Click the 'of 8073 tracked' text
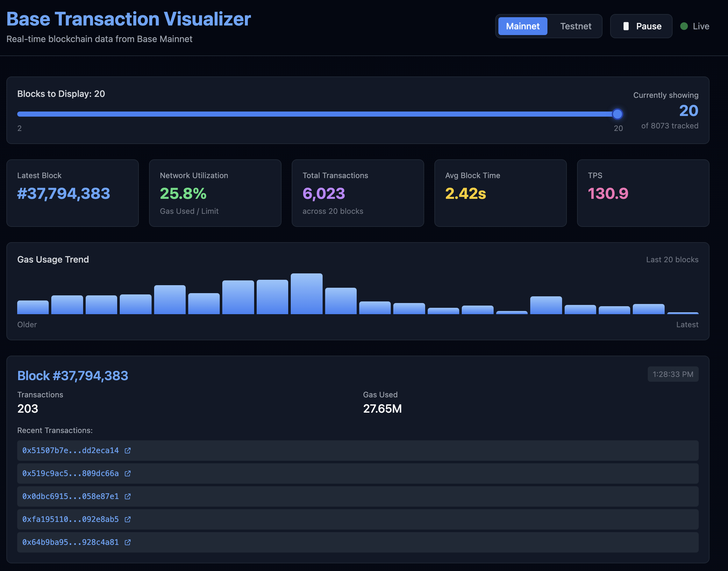 coord(669,126)
